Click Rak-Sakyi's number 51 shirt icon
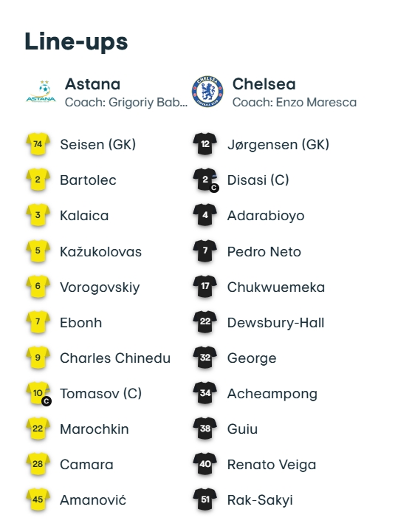The height and width of the screenshot is (532, 395). tap(205, 499)
